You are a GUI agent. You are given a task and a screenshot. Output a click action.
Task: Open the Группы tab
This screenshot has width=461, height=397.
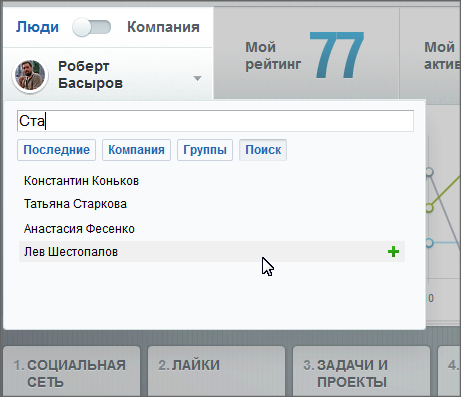click(x=205, y=150)
